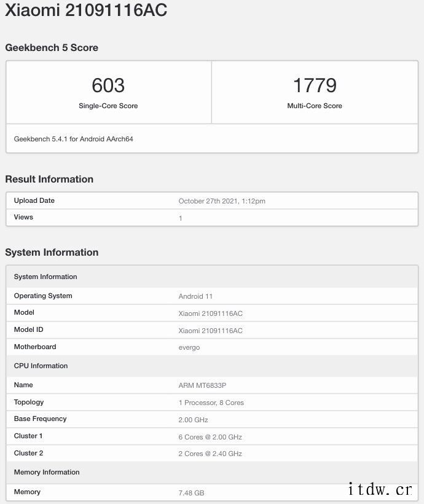Click the Upload Date row label

(34, 200)
